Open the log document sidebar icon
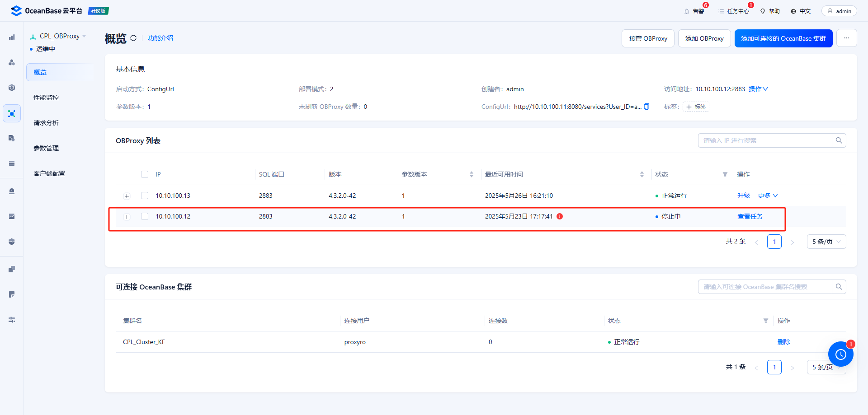This screenshot has height=415, width=868. [12, 294]
